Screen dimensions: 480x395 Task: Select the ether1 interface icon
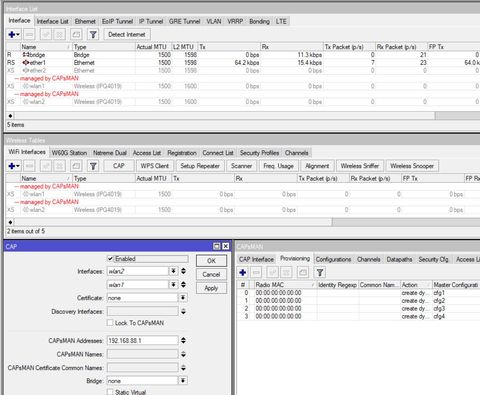pyautogui.click(x=26, y=62)
